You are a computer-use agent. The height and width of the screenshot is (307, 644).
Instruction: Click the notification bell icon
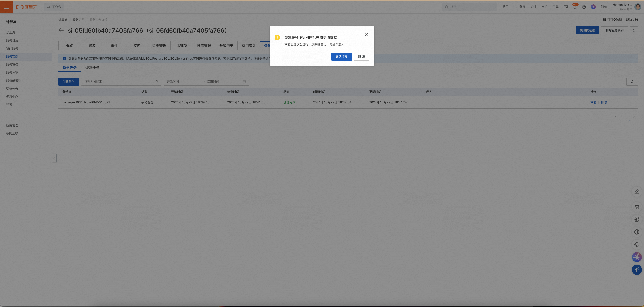pos(575,7)
